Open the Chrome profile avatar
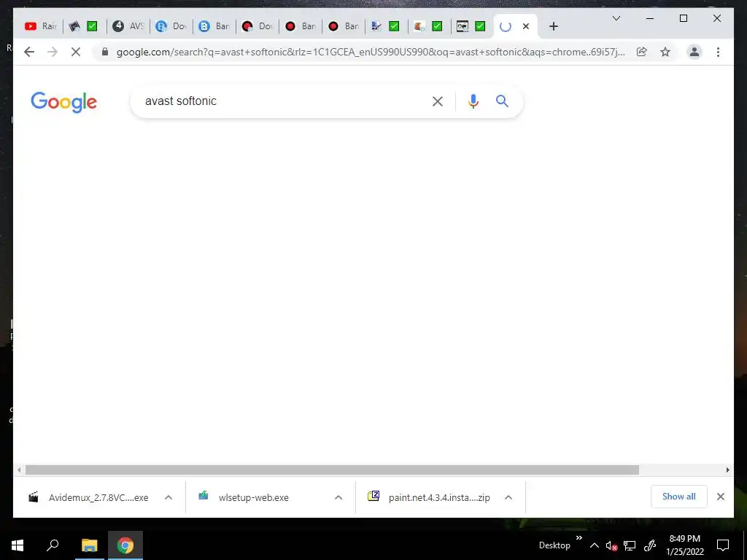Image resolution: width=747 pixels, height=560 pixels. [x=694, y=52]
